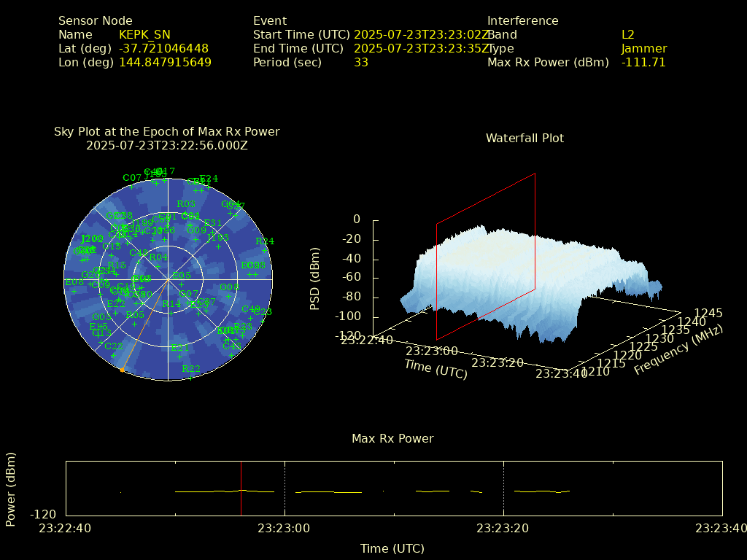Click the Max Rx Power value -111.71
The width and height of the screenshot is (747, 560).
643,63
